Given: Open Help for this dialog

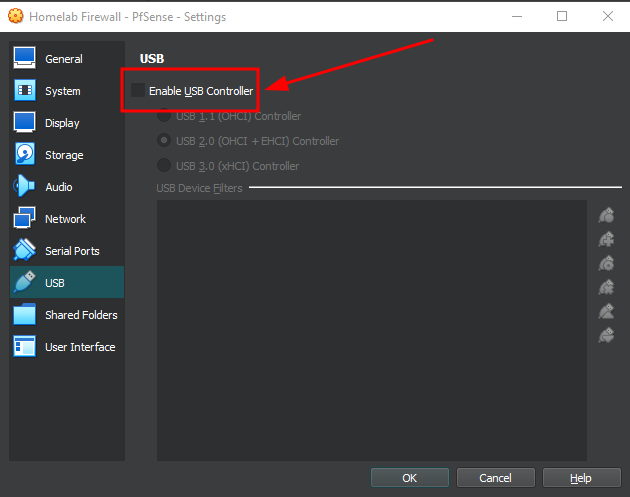Looking at the screenshot, I should [x=581, y=478].
